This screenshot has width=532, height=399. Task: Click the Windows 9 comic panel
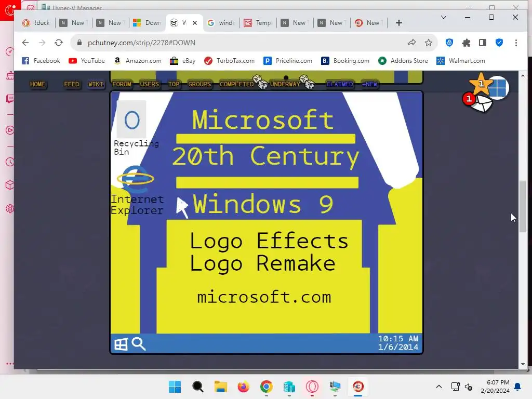point(267,222)
